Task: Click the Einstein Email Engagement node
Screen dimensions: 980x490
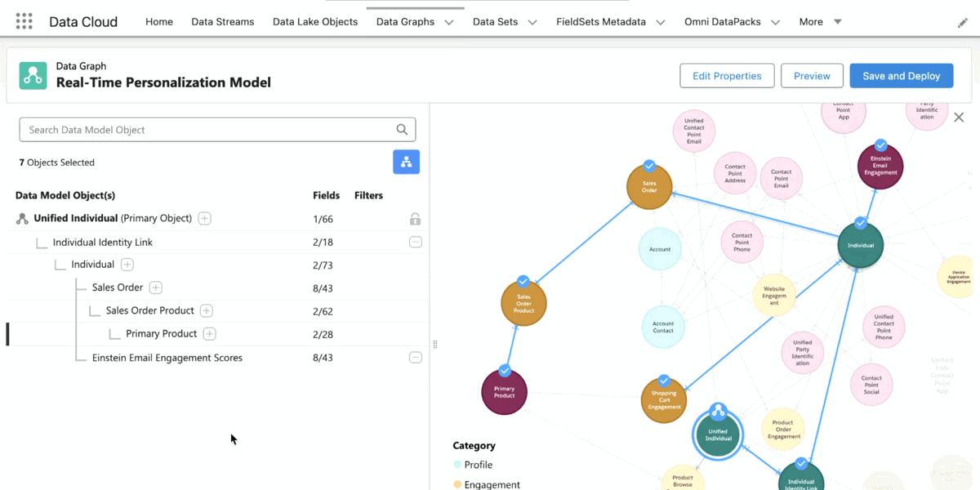Action: click(880, 166)
